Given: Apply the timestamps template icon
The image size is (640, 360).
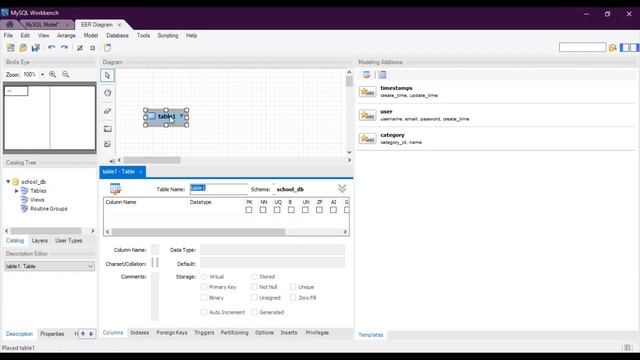Looking at the screenshot, I should [x=367, y=91].
